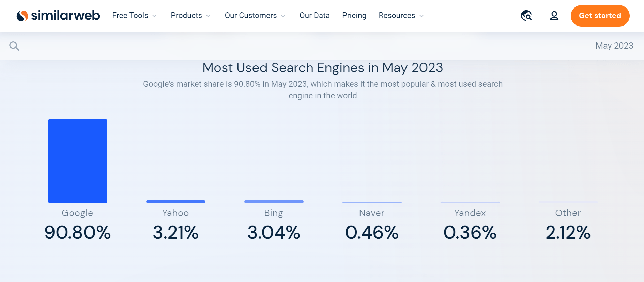Click the 3.21% value

coord(175,233)
